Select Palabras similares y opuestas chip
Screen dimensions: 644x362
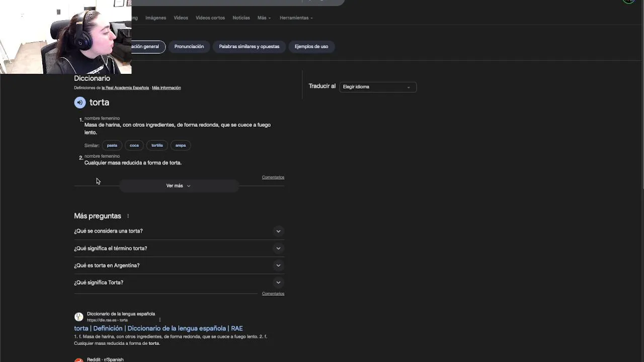(249, 47)
